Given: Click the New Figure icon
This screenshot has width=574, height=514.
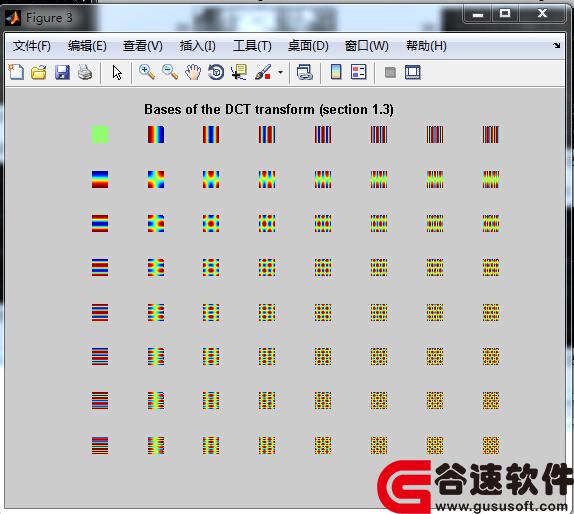Looking at the screenshot, I should (16, 72).
